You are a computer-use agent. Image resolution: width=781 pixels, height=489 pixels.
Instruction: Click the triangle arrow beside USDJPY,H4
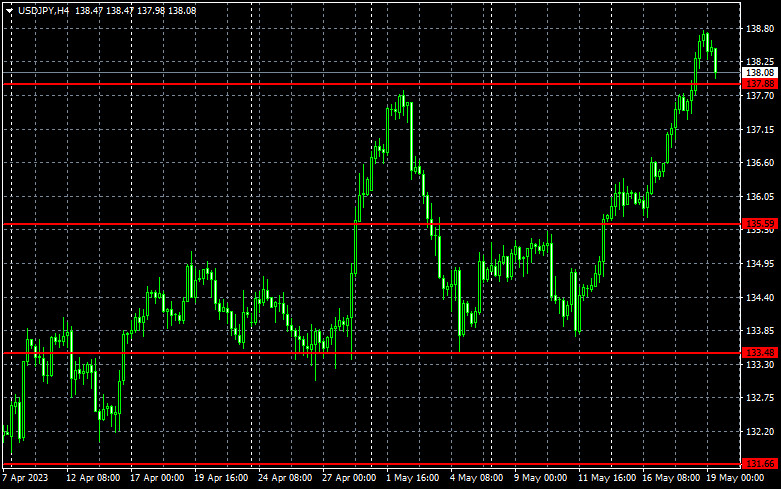click(9, 10)
